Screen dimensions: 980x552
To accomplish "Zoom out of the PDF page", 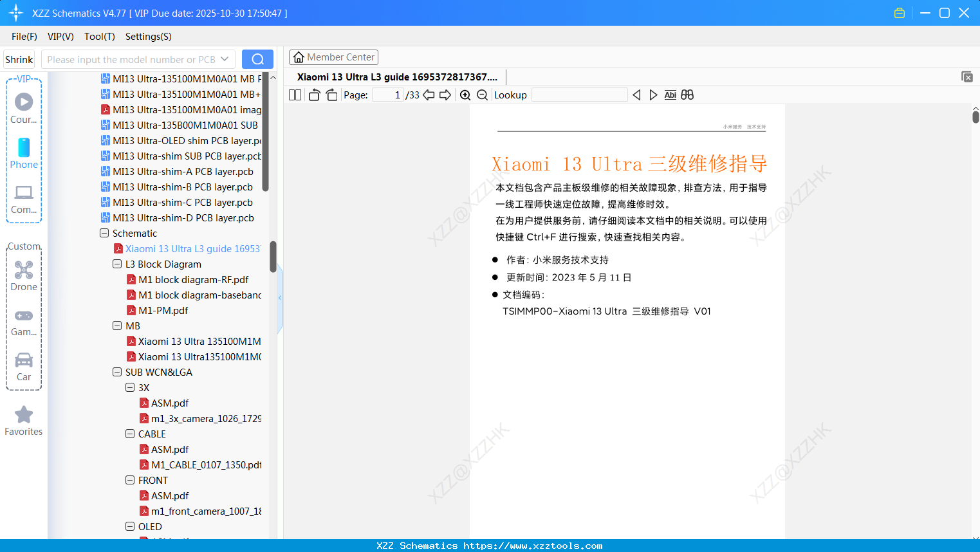I will click(481, 95).
